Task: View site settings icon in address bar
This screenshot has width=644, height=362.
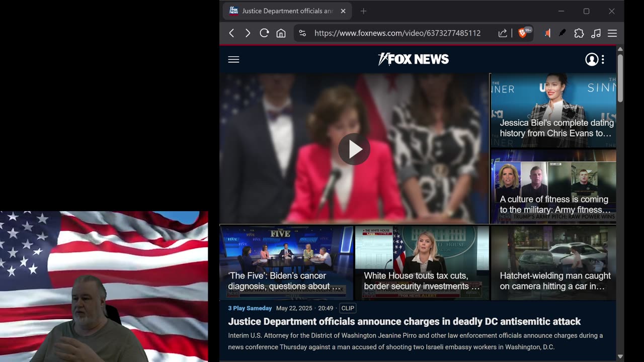Action: tap(302, 33)
